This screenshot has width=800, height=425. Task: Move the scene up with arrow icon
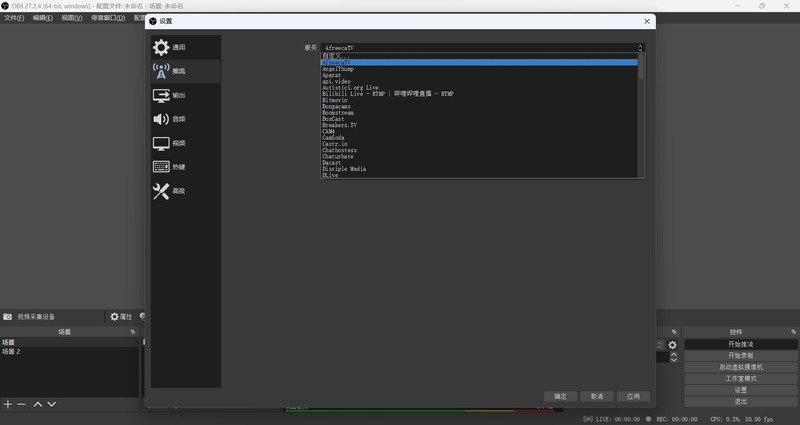click(x=38, y=404)
